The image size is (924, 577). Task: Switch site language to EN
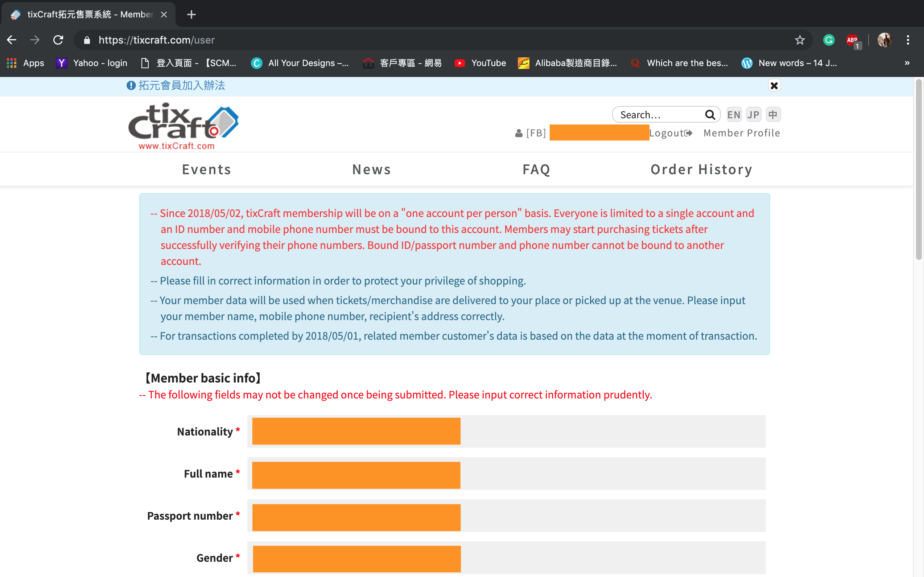pyautogui.click(x=734, y=114)
